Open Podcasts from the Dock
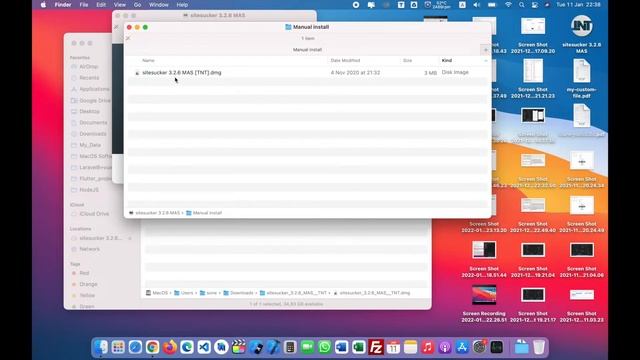Viewport: 640px width, 360px height. [444, 347]
